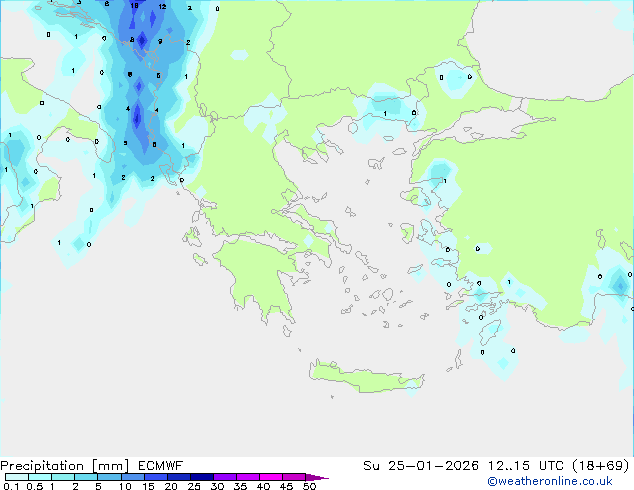Image resolution: width=634 pixels, height=490 pixels.
Task: Click the '10' legend scale label
Action: [x=125, y=486]
